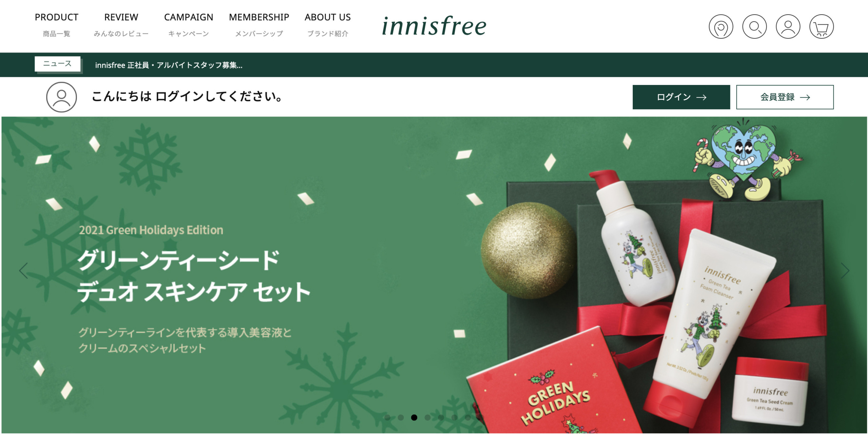Show next banner with right arrow
868x441 pixels.
pyautogui.click(x=845, y=271)
